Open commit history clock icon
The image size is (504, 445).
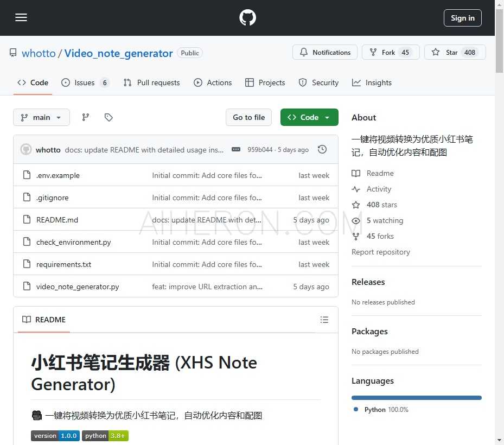(x=322, y=150)
